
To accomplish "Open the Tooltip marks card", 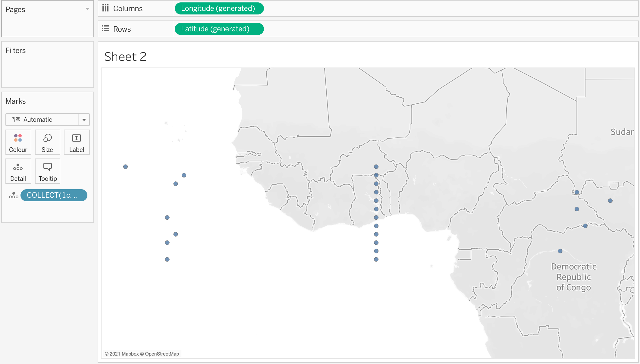I will (48, 171).
